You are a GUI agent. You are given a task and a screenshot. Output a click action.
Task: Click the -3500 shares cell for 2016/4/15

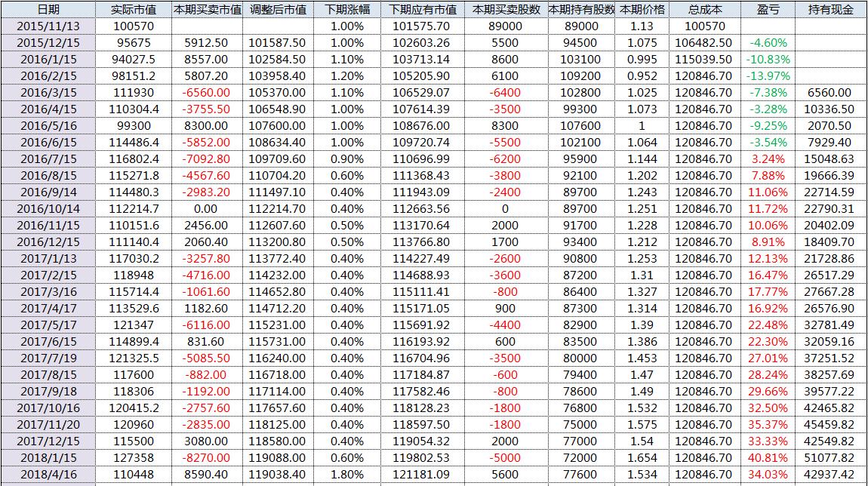pyautogui.click(x=506, y=109)
